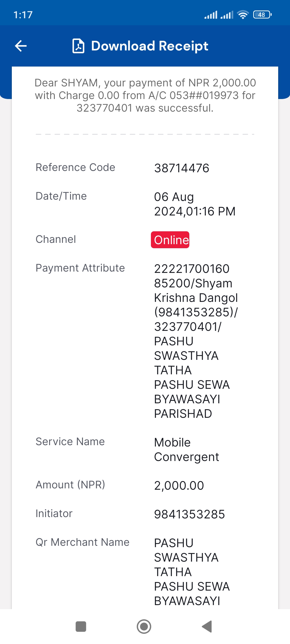Tap Android home circle button
290x644 pixels.
tap(144, 627)
